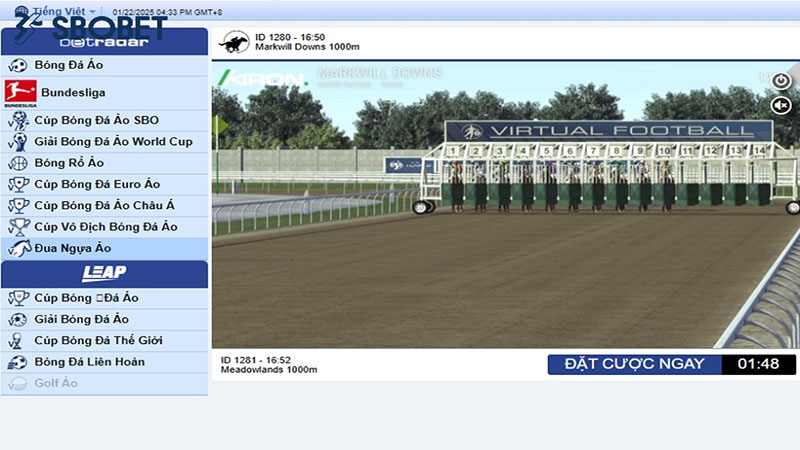Select Đua Ngựa Ảo menu item
This screenshot has height=450, width=800.
(x=105, y=248)
